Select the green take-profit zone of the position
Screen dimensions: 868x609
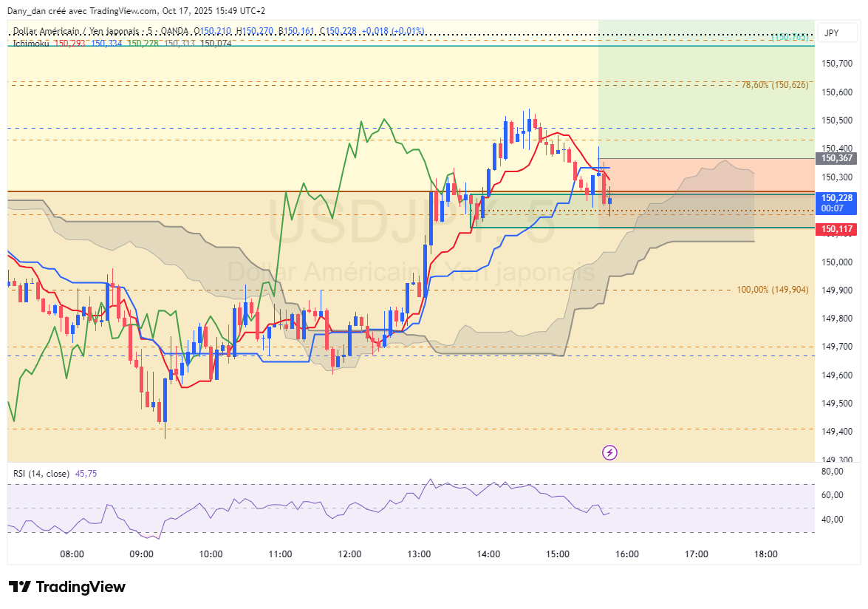pyautogui.click(x=706, y=89)
